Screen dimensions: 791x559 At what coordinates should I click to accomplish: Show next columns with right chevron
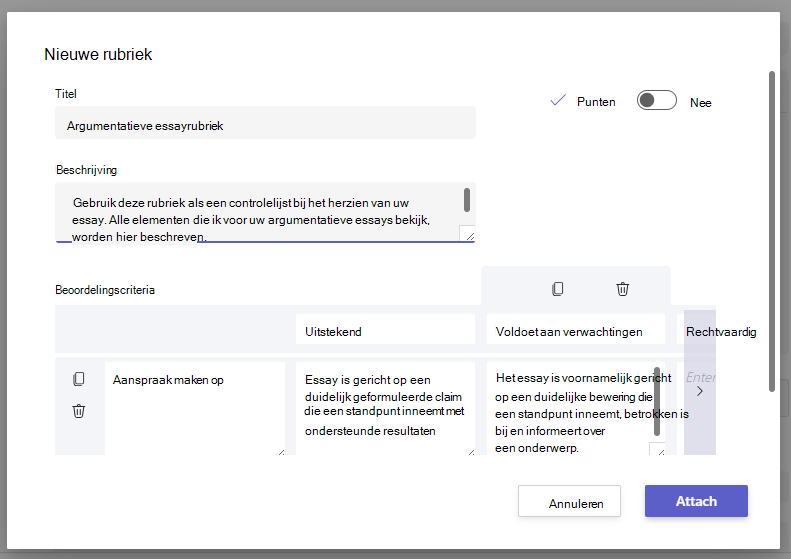click(x=700, y=391)
